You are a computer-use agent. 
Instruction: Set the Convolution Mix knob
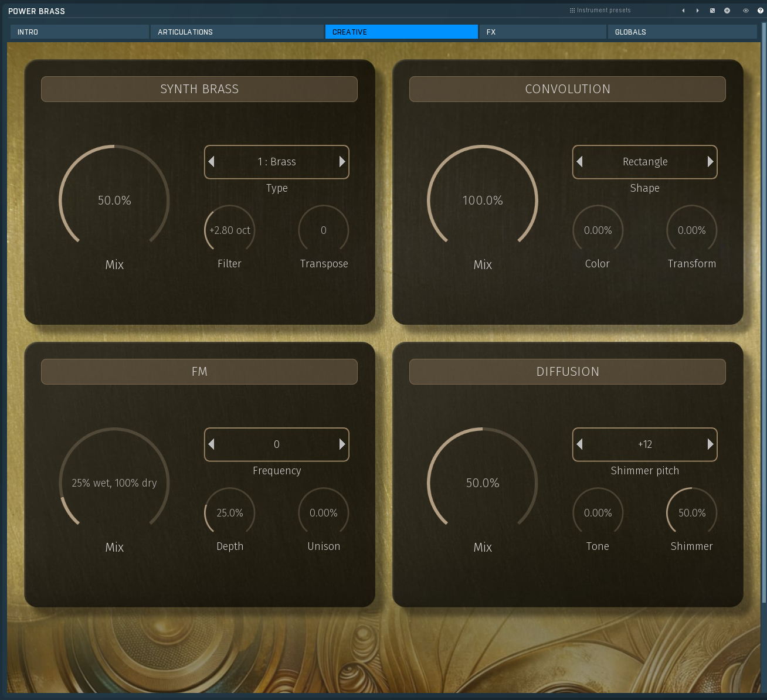pos(483,201)
